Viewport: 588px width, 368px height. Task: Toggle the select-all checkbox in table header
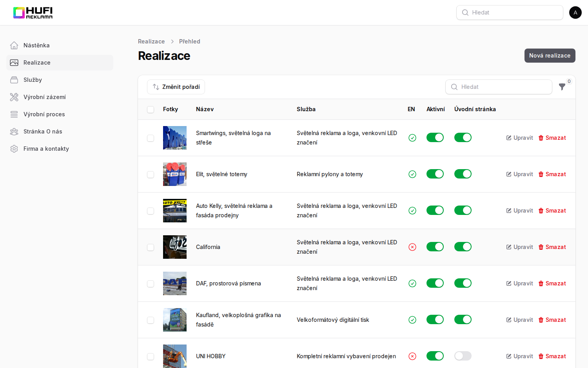tap(151, 110)
